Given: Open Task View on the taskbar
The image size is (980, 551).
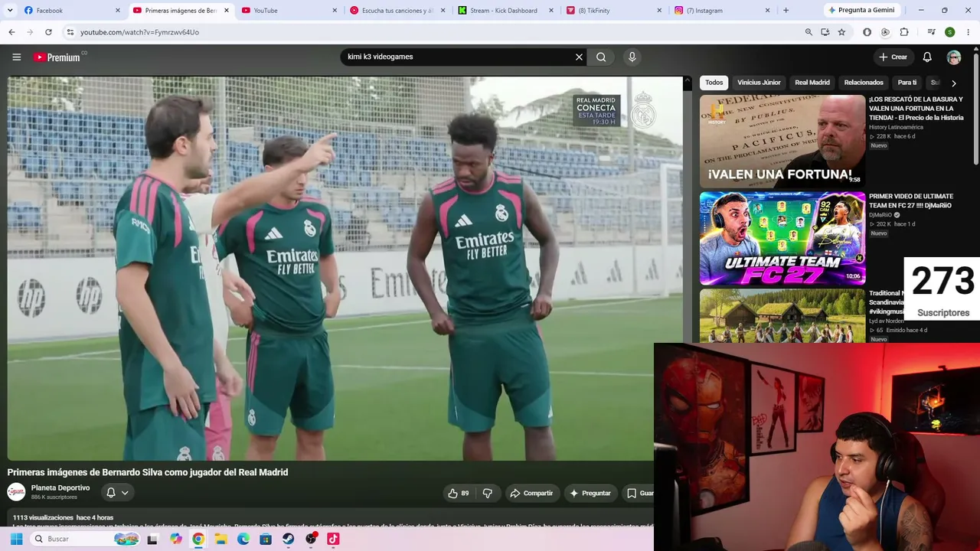Looking at the screenshot, I should [x=152, y=539].
